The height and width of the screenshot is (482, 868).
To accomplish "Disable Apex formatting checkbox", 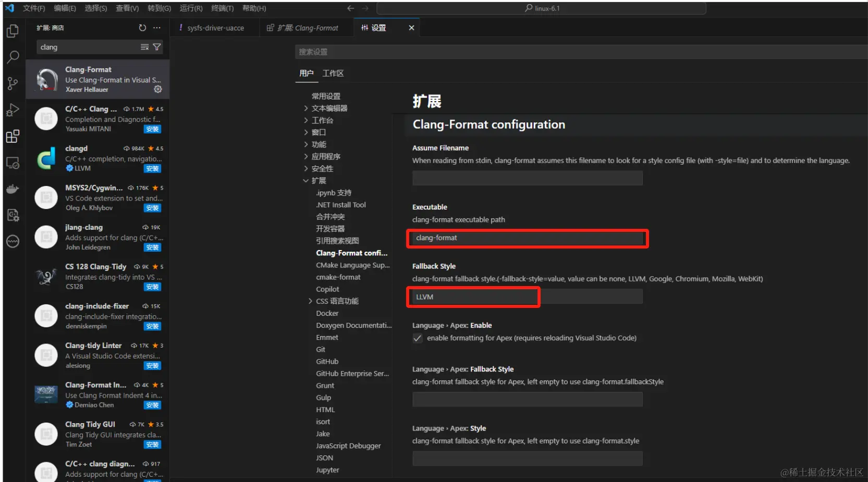I will 417,338.
